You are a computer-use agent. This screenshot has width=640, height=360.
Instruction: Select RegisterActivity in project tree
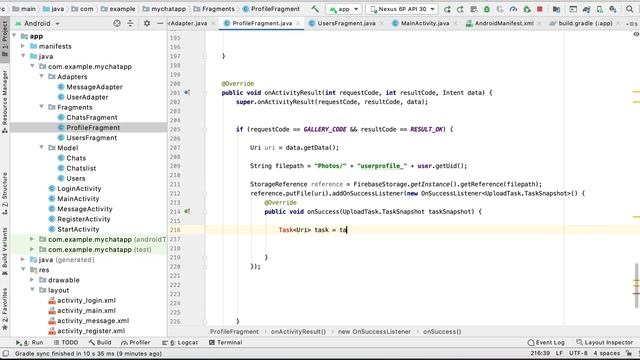click(84, 219)
